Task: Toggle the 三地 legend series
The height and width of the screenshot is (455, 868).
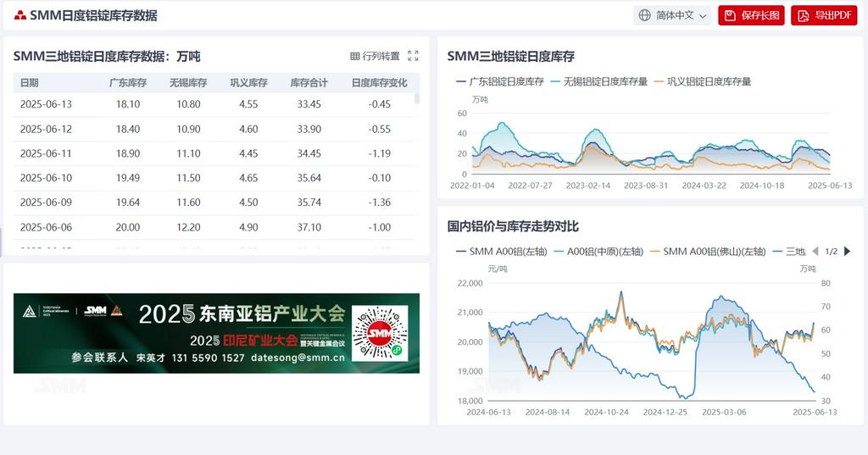Action: (789, 252)
